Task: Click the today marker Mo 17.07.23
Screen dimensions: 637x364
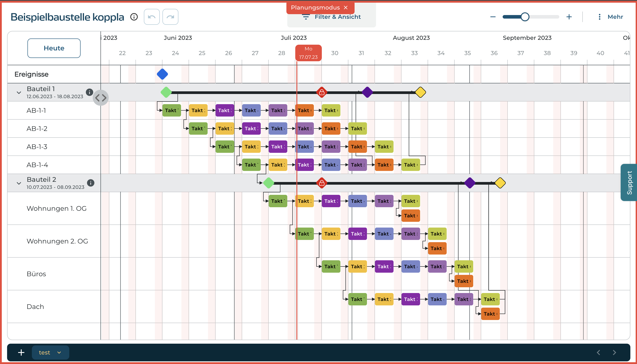Action: 309,53
